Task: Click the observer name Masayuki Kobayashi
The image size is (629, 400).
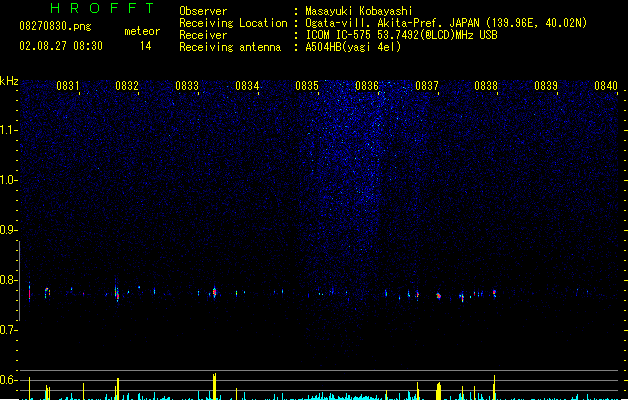Action: coord(359,11)
